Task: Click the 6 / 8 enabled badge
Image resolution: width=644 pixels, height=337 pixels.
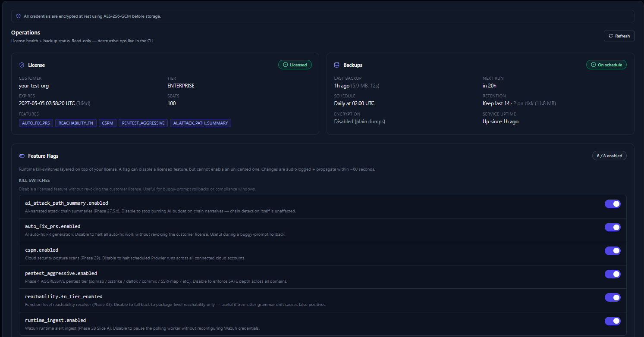Action: (x=609, y=156)
